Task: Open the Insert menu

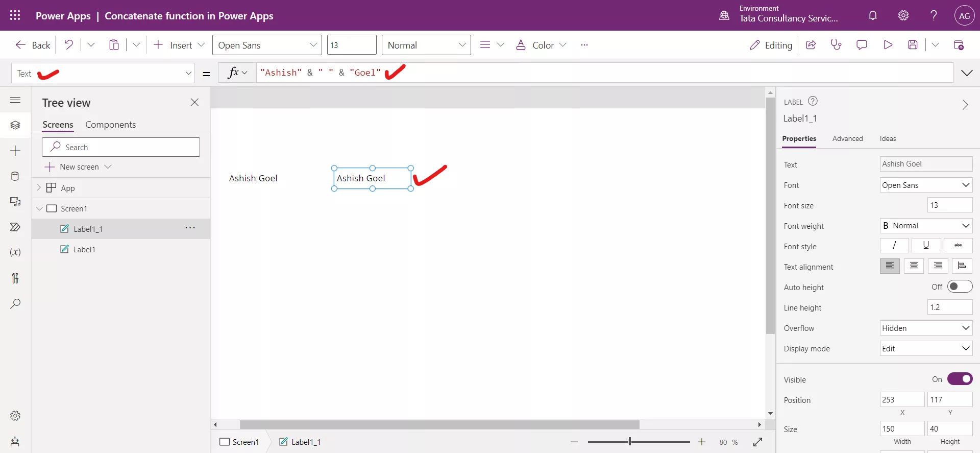Action: [x=179, y=45]
